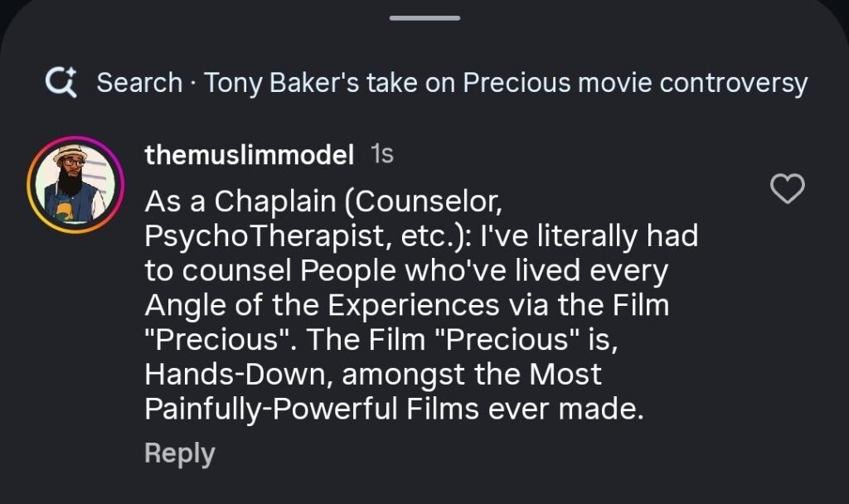
Task: Click the "Search" label beside the magnifier
Action: pyautogui.click(x=139, y=83)
